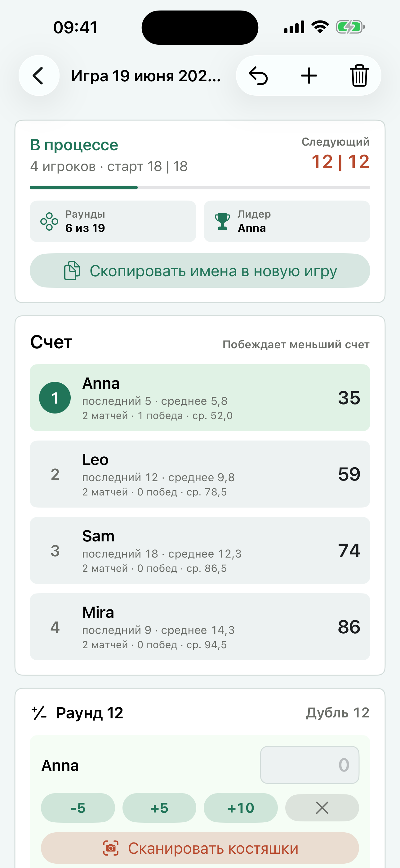Tap the game progress bar

click(x=200, y=187)
